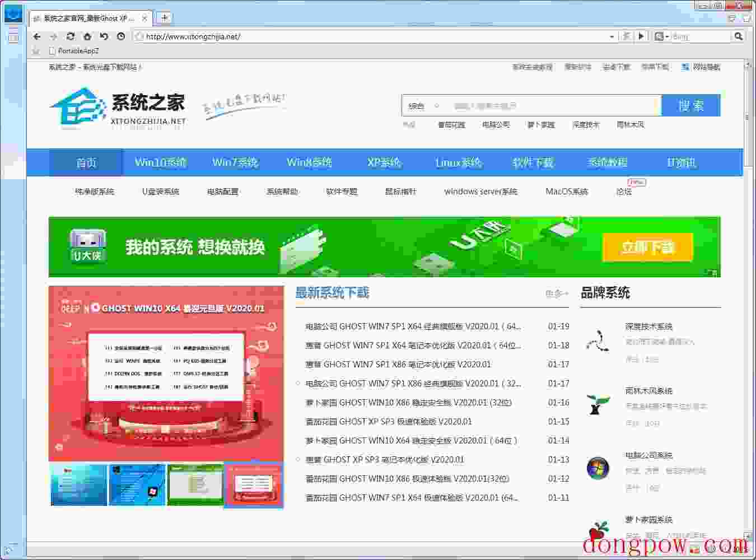Open the IT资讯 navigation menu
The height and width of the screenshot is (560, 756).
(x=682, y=163)
